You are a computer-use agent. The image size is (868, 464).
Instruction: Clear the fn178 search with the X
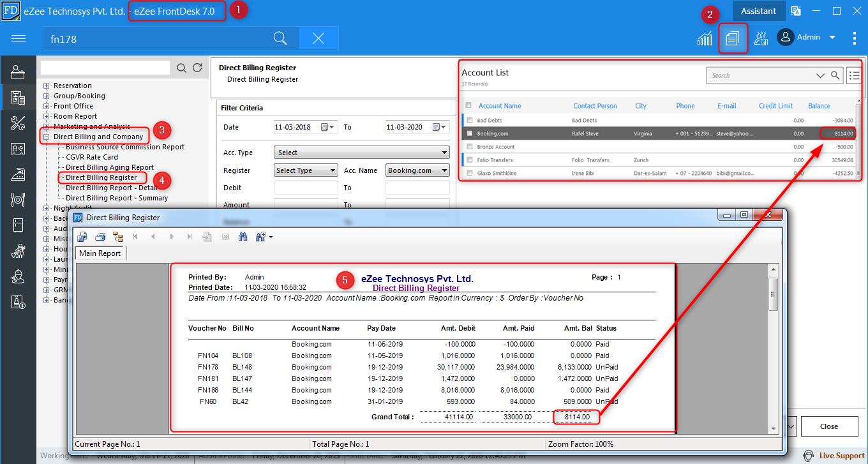tap(318, 38)
